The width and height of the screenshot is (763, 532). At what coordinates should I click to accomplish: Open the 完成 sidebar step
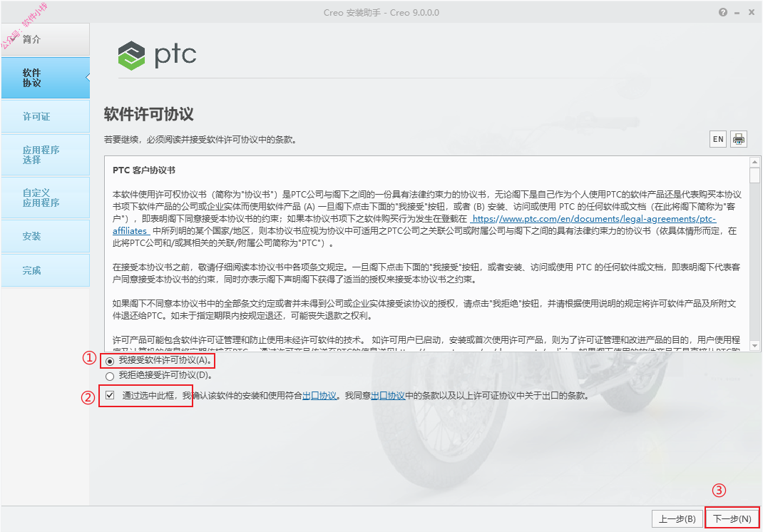[x=45, y=270]
